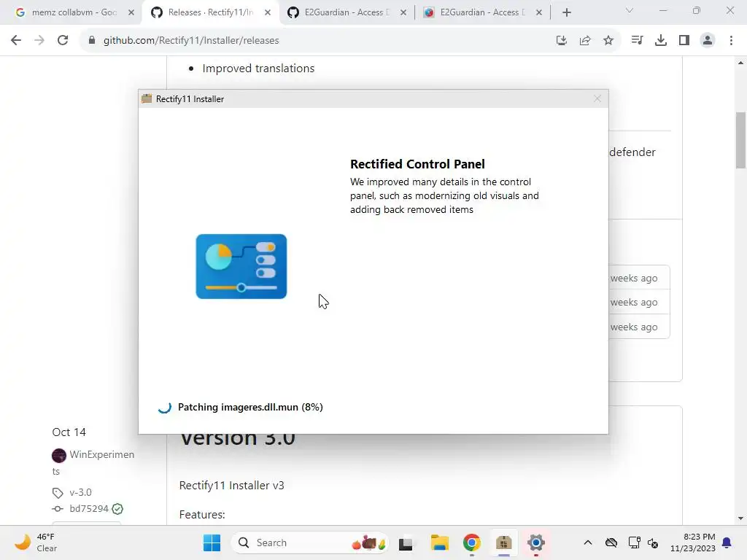The image size is (747, 560).
Task: Open the bd75294 commit link
Action: coord(89,508)
